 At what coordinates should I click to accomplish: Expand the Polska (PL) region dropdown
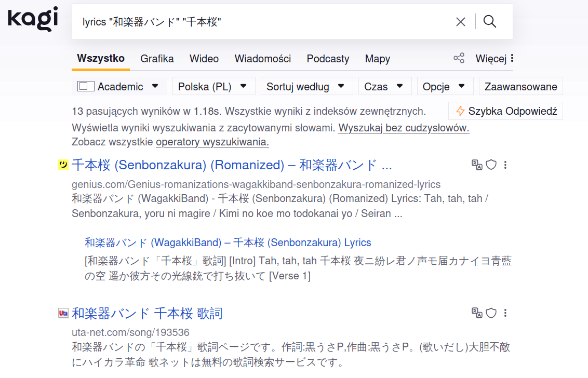(x=213, y=87)
